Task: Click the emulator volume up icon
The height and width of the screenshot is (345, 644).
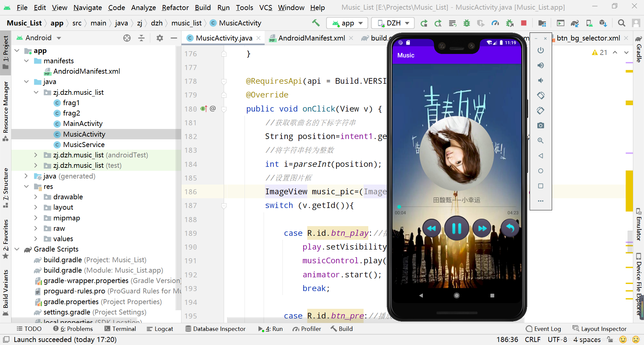Action: pyautogui.click(x=540, y=65)
